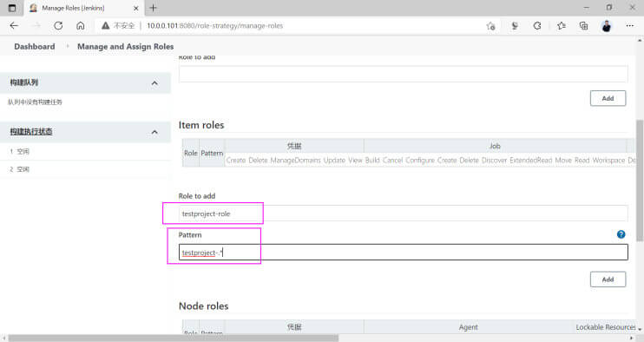Click the Item roles heading
This screenshot has width=644, height=342.
pos(201,125)
